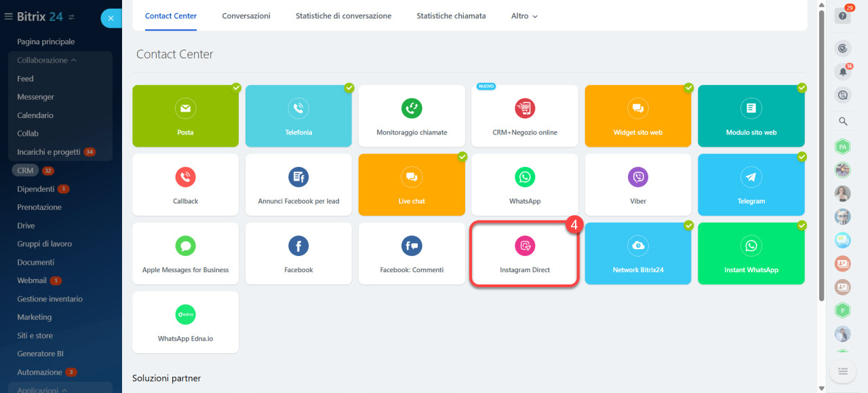Open Apple Messages for Business card
The height and width of the screenshot is (393, 868).
(185, 253)
